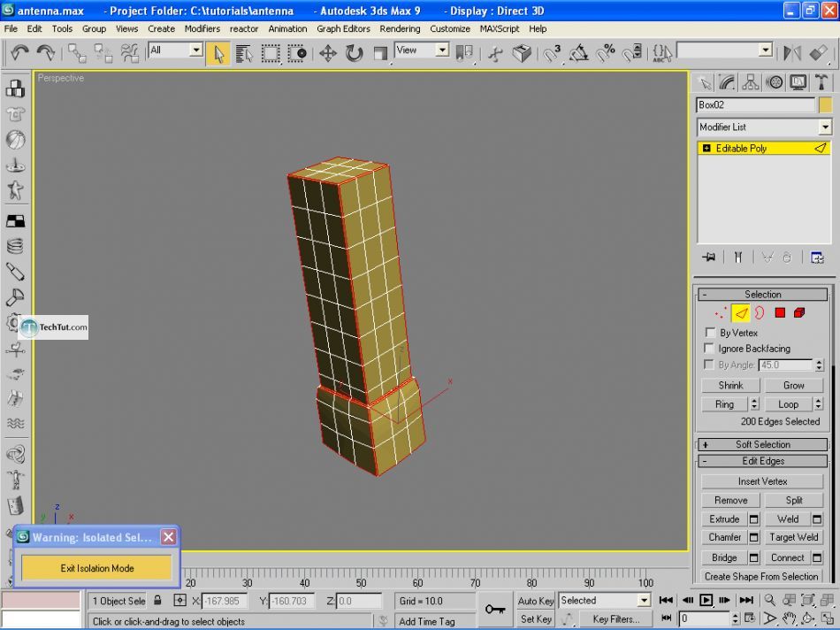Toggle Angle Snap icon
The width and height of the screenshot is (840, 630).
(578, 53)
